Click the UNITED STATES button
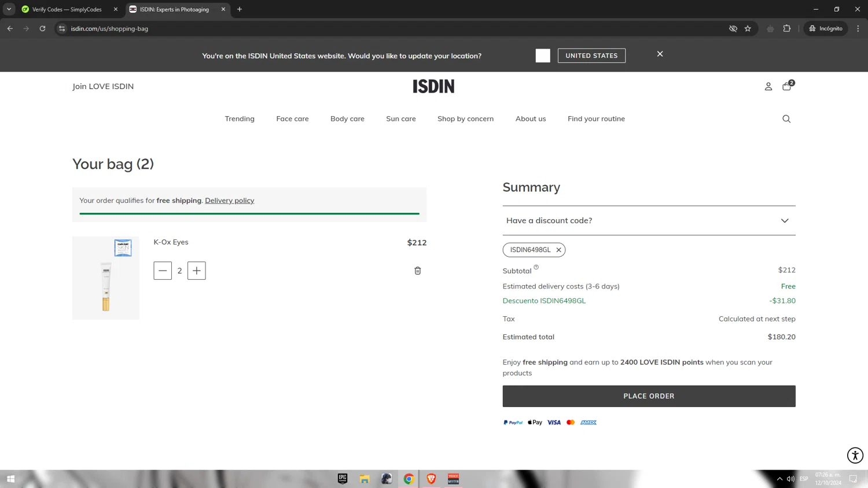The width and height of the screenshot is (868, 488). 591,56
